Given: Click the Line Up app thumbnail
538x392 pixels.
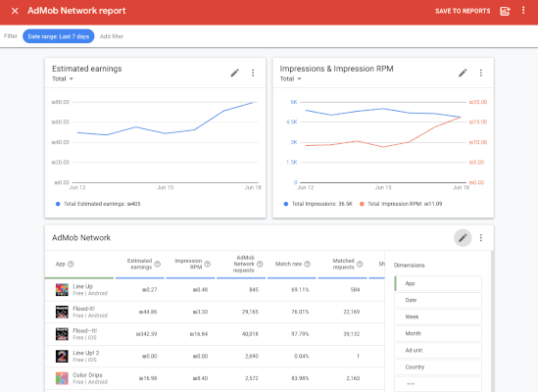Looking at the screenshot, I should click(x=62, y=290).
